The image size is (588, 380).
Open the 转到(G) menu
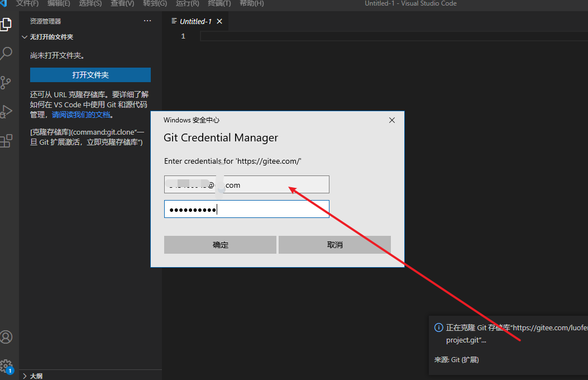coord(155,3)
